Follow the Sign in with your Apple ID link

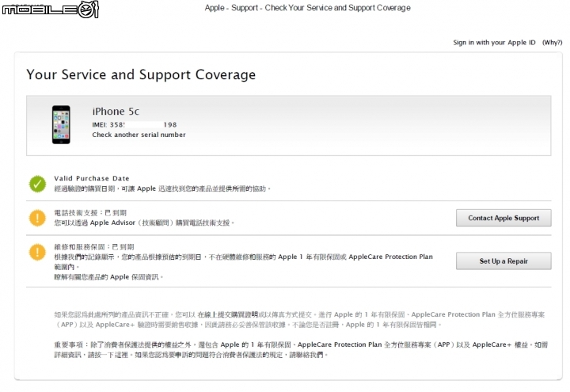coord(494,43)
